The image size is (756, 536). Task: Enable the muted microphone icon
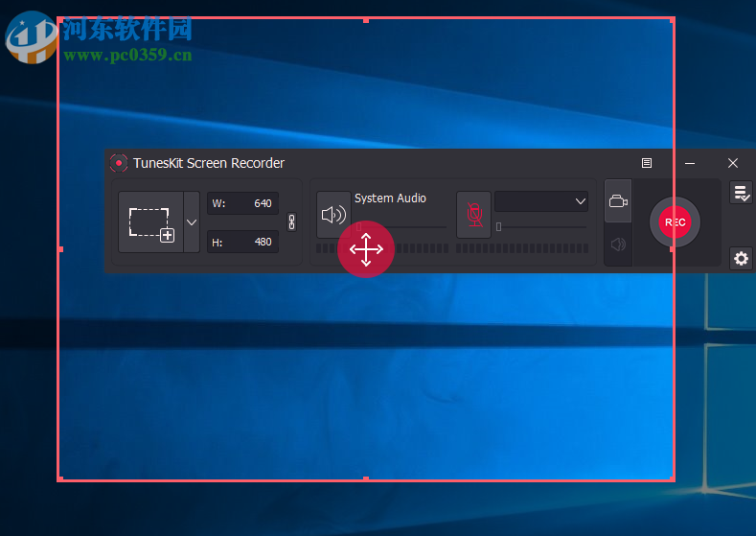coord(474,215)
